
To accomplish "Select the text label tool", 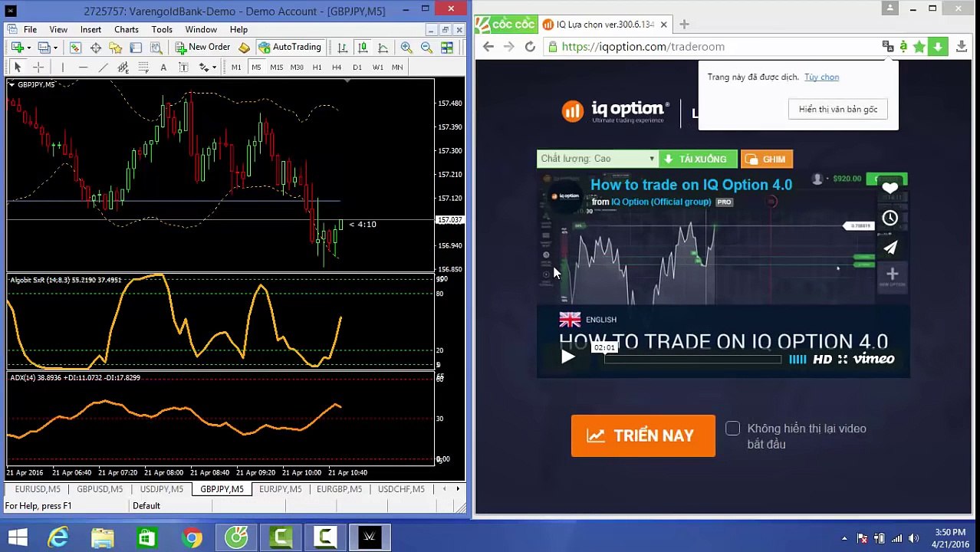I will (x=183, y=67).
